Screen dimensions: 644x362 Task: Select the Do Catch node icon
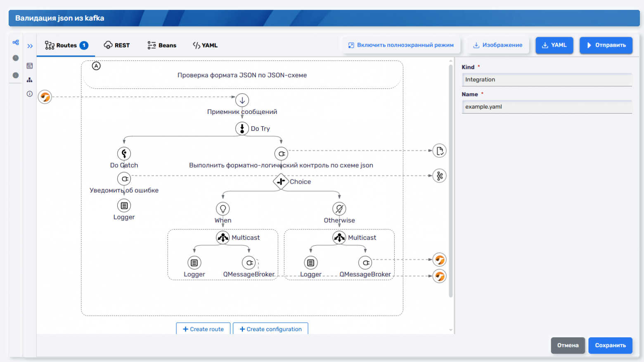[x=124, y=154]
